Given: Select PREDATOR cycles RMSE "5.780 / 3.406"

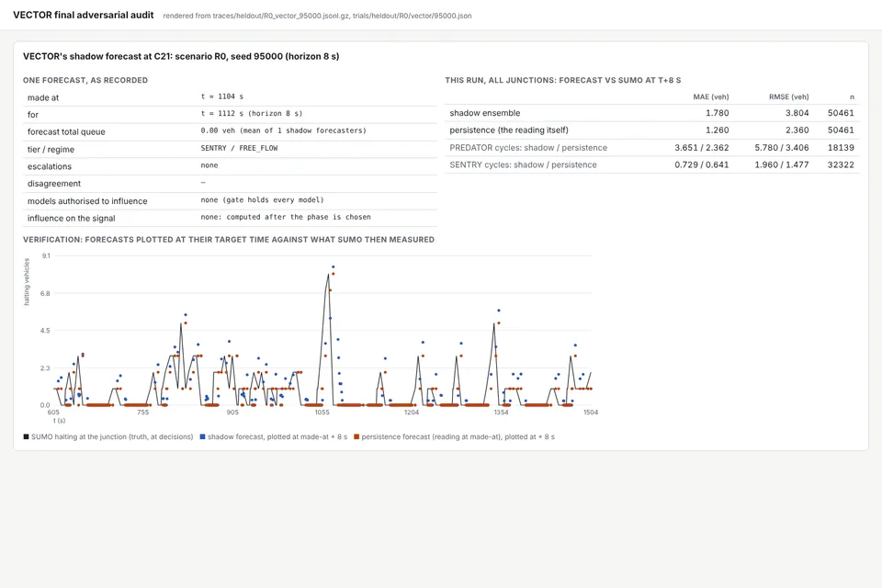Looking at the screenshot, I should click(781, 147).
